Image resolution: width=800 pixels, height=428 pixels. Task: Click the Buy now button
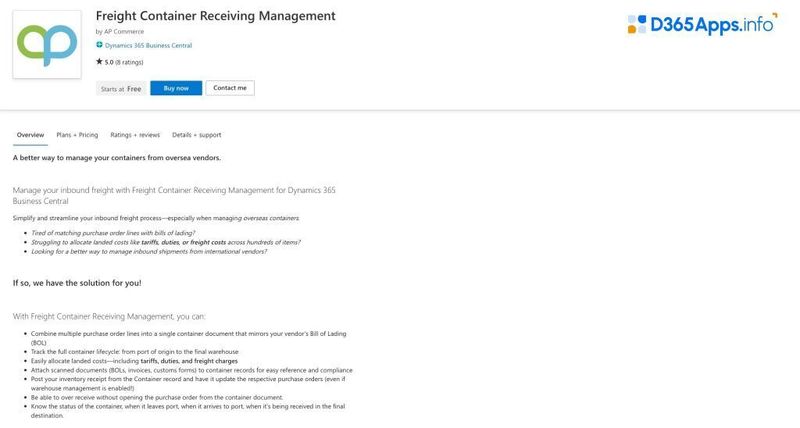pos(176,88)
